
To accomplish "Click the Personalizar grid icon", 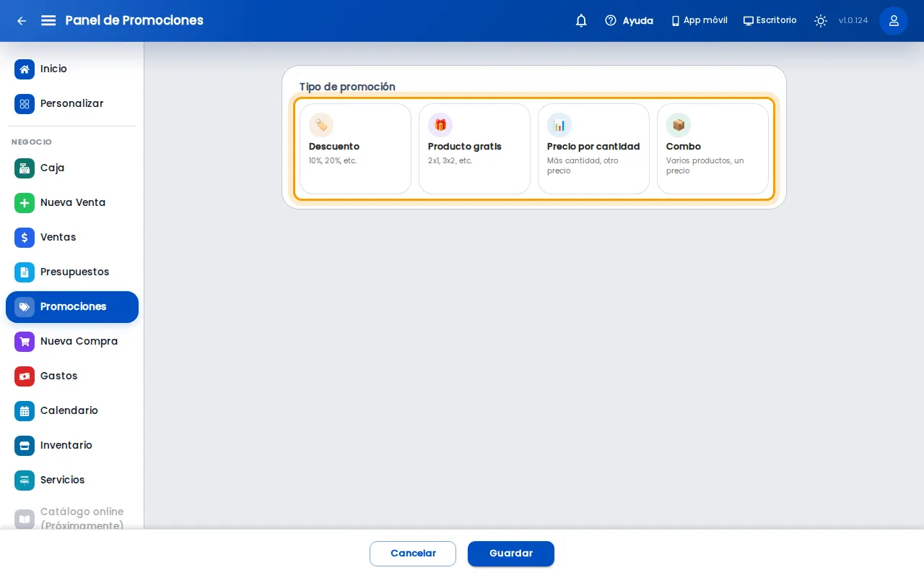I will [x=25, y=104].
